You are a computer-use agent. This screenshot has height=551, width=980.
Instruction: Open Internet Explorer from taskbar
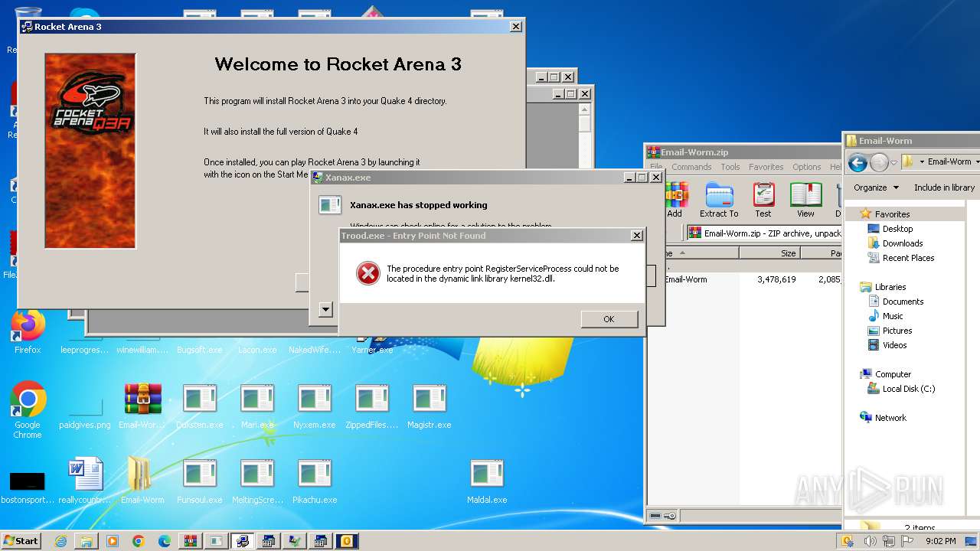tap(60, 541)
